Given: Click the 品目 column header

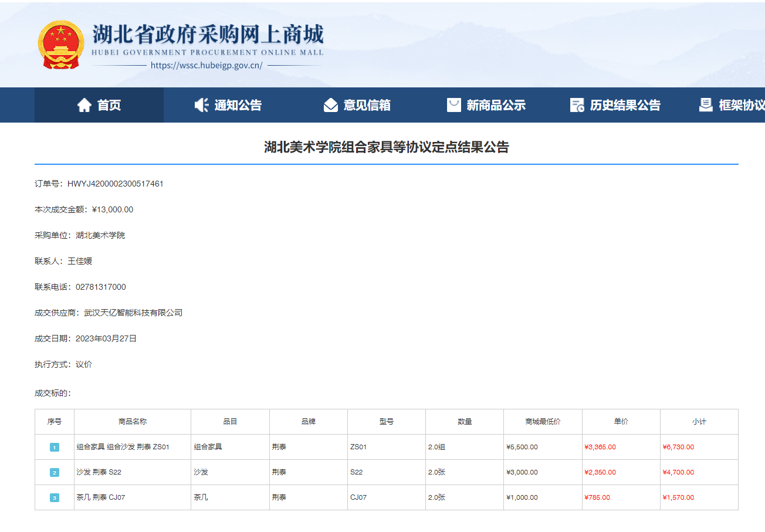Looking at the screenshot, I should point(230,422).
